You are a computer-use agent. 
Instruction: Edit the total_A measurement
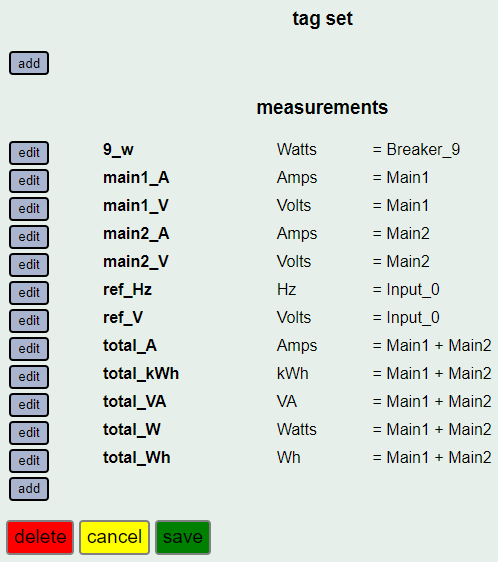(29, 348)
